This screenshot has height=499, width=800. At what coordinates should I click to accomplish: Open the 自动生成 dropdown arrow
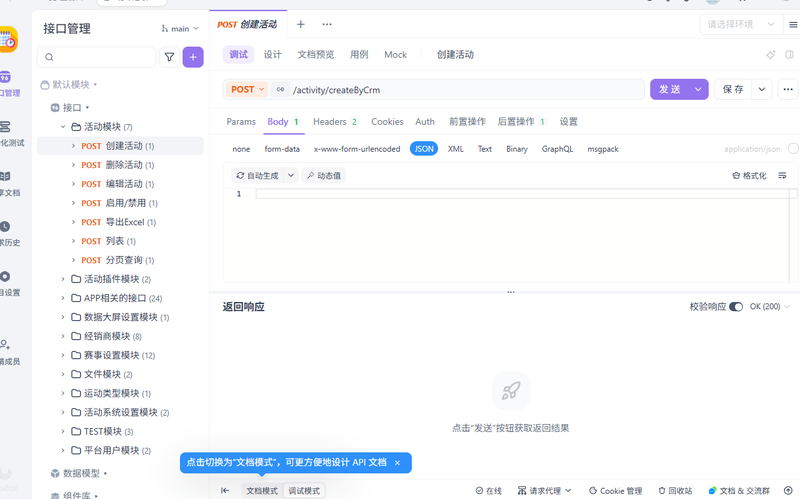pyautogui.click(x=291, y=176)
